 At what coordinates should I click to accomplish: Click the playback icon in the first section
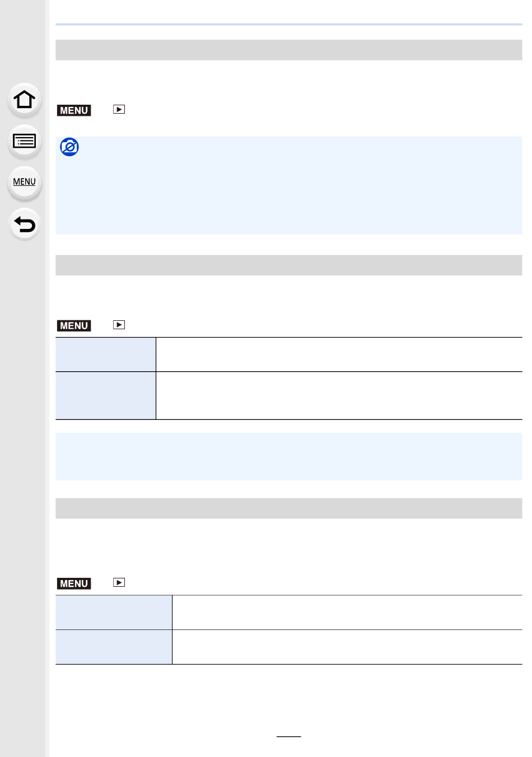pos(119,110)
